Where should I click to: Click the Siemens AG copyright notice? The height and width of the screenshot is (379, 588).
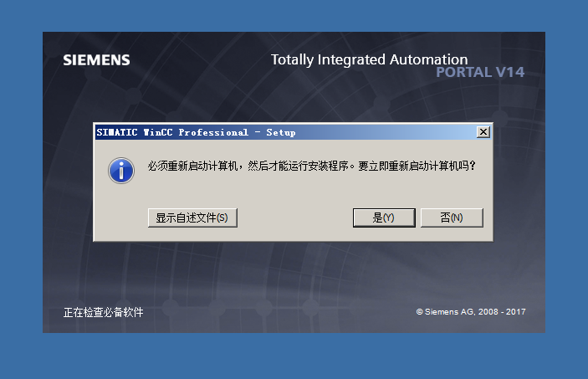tap(470, 312)
